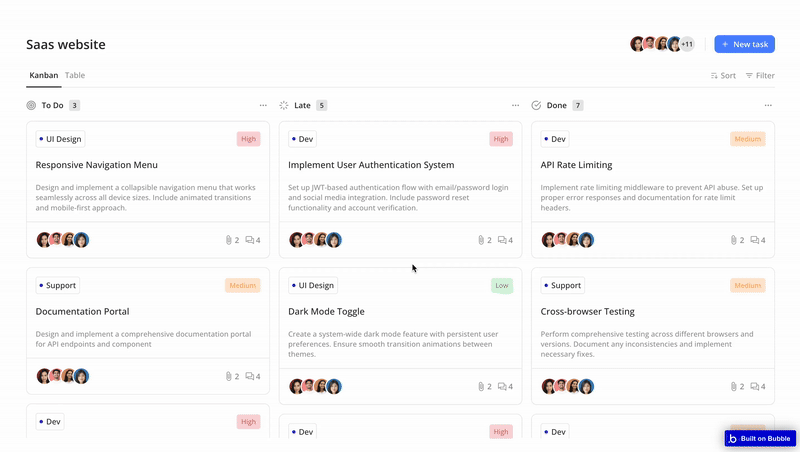Click the High priority tag on Implement User Authentication
The width and height of the screenshot is (800, 452).
coord(501,139)
